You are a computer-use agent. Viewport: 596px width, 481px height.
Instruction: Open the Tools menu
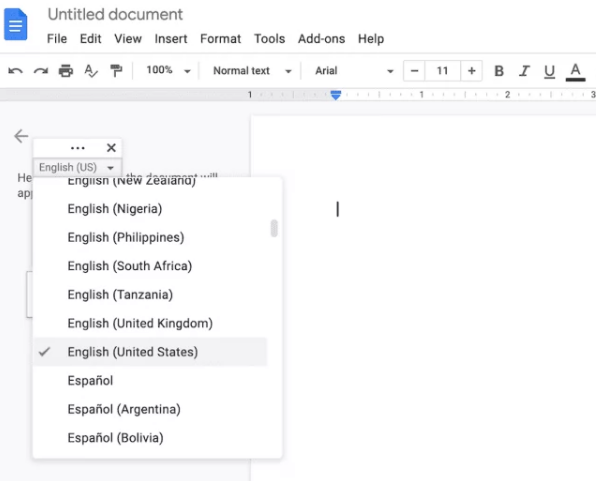(269, 39)
